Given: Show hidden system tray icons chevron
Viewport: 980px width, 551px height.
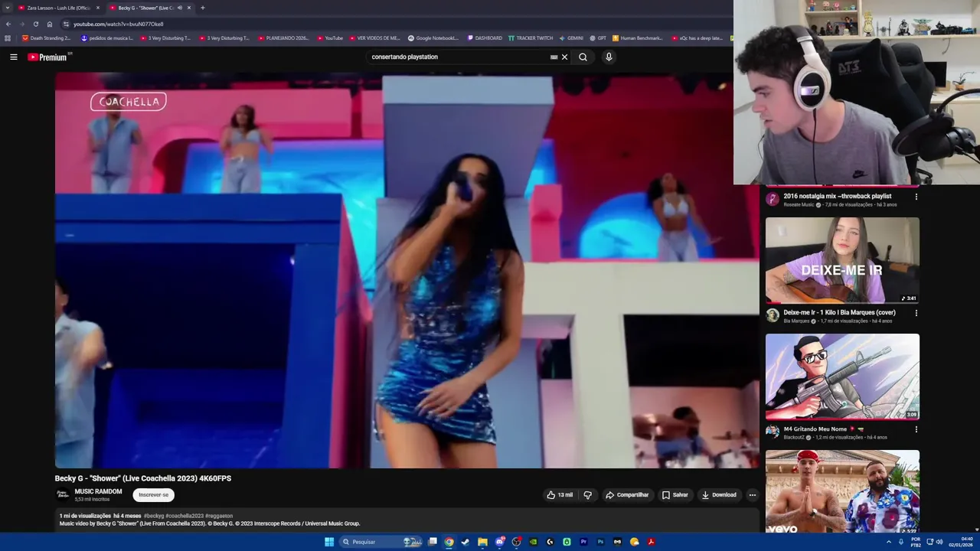Looking at the screenshot, I should click(889, 542).
